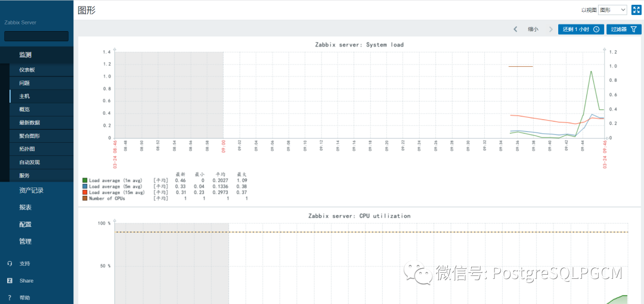Click the clock icon in time selector
The width and height of the screenshot is (644, 304).
tap(597, 29)
